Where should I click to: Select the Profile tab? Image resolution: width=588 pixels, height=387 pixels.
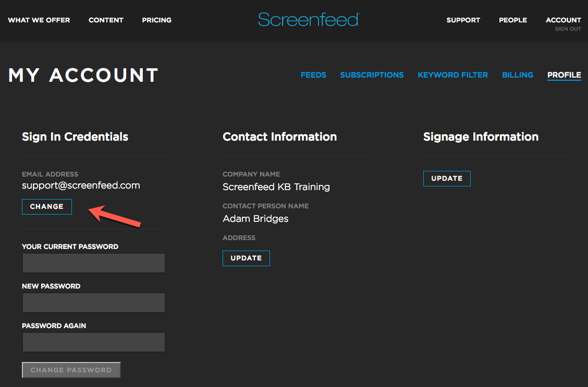[564, 75]
